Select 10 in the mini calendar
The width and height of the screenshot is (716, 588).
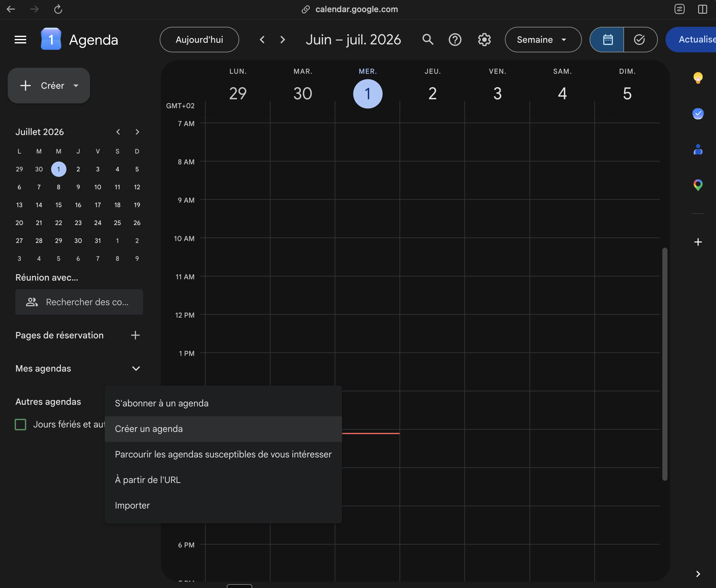pos(98,187)
